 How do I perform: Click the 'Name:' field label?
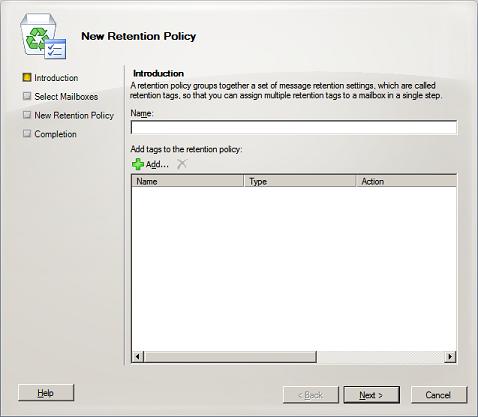tap(142, 113)
